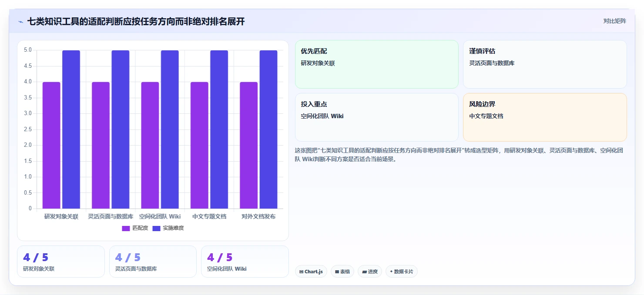
Task: Select the 优先匹配 matrix card
Action: [377, 64]
